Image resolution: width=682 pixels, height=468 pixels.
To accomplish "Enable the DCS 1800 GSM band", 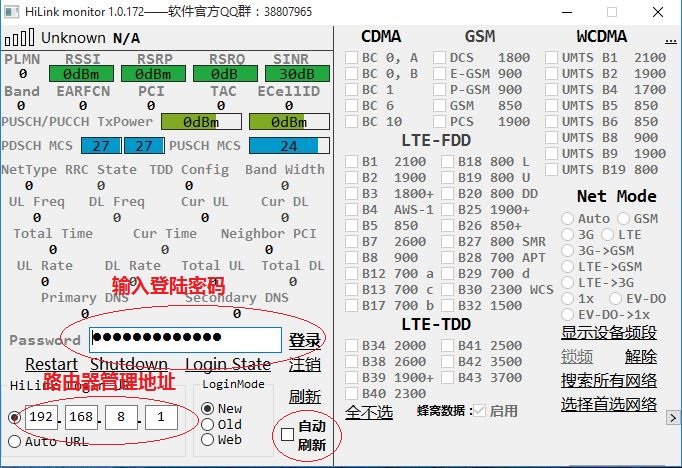I will point(439,57).
